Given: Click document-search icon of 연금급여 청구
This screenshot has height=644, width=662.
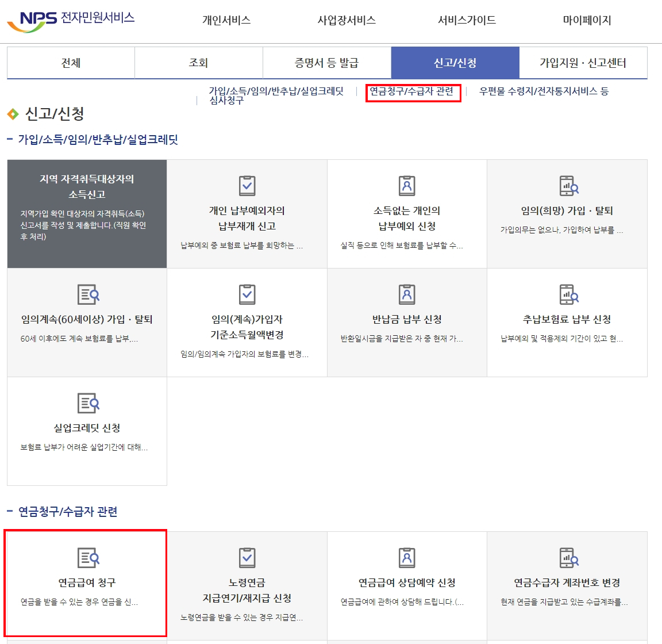Looking at the screenshot, I should tap(88, 558).
